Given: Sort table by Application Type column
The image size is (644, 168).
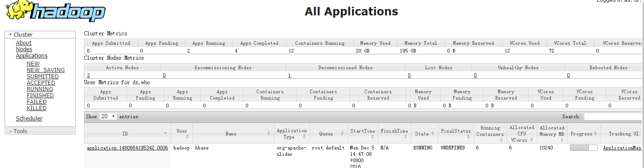Looking at the screenshot, I should tap(291, 134).
